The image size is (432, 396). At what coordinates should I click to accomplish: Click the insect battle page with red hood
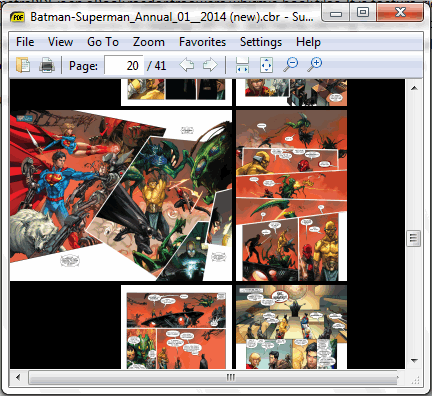[291, 195]
